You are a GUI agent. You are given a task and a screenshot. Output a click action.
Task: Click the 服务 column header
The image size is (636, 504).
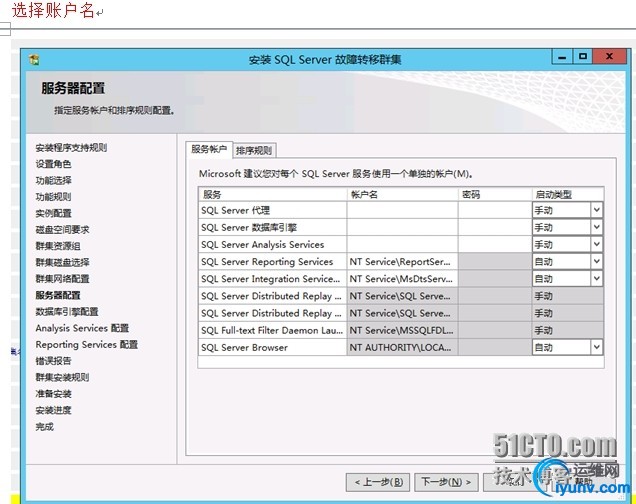273,194
